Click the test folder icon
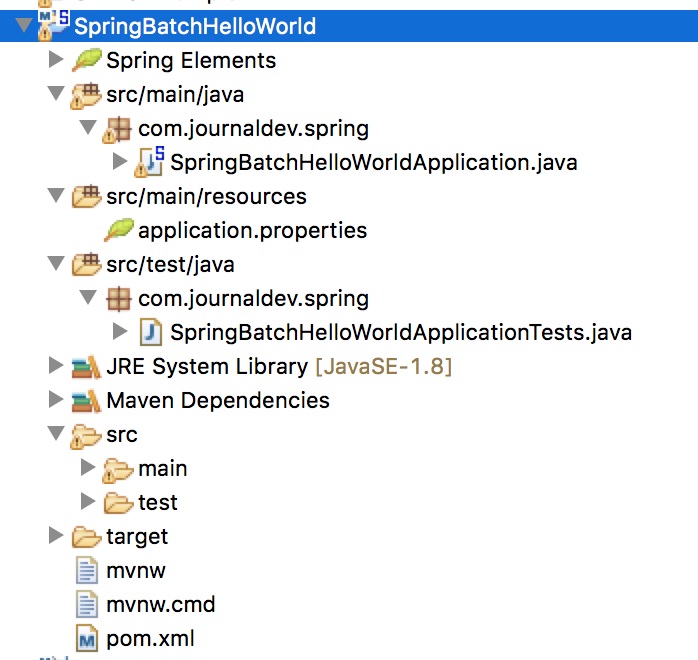The width and height of the screenshot is (698, 660). tap(118, 503)
